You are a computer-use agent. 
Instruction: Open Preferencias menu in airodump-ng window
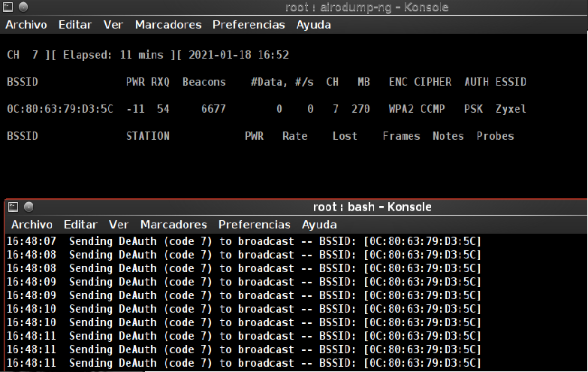(249, 25)
